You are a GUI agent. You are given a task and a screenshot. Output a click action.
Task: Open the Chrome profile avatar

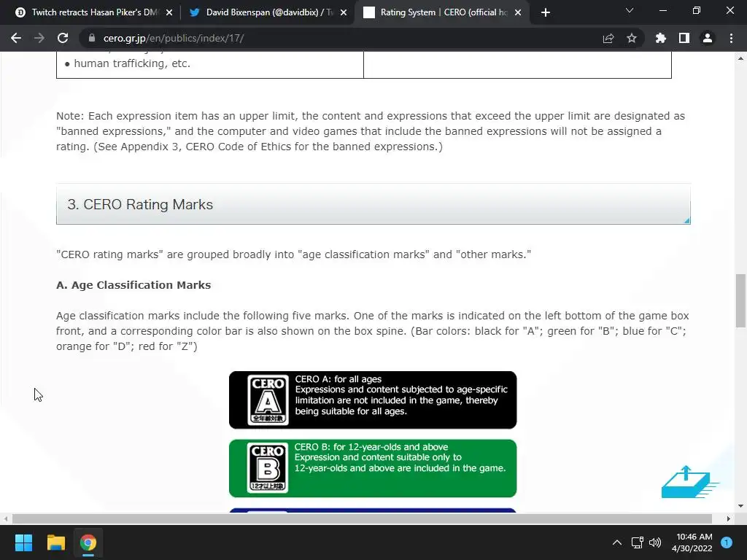click(x=708, y=38)
